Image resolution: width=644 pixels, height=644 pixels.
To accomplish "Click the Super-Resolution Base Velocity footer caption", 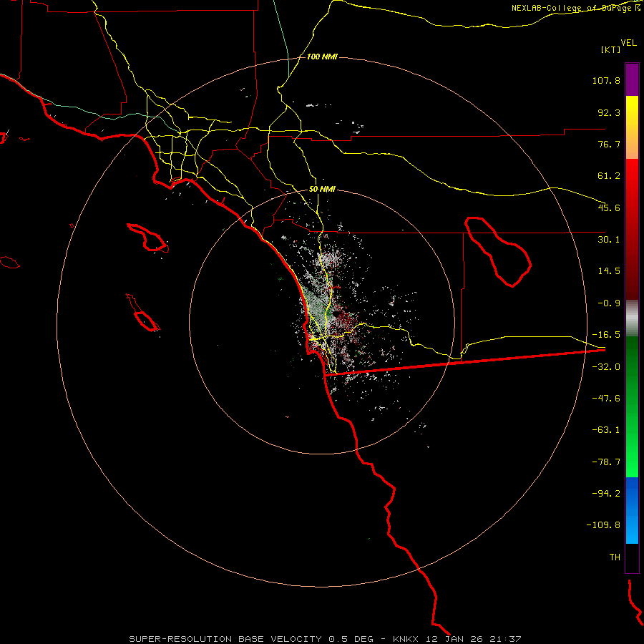I will [x=325, y=639].
